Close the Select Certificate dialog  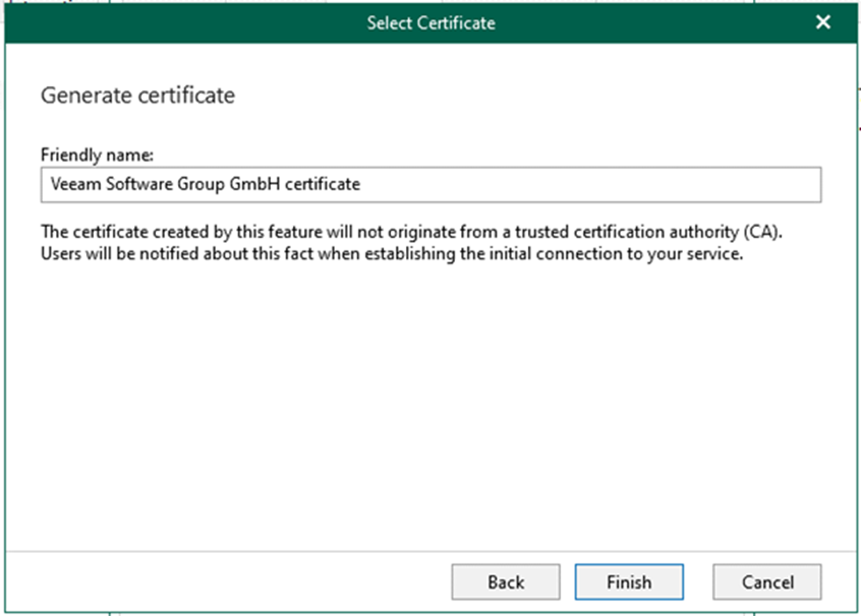click(x=822, y=23)
